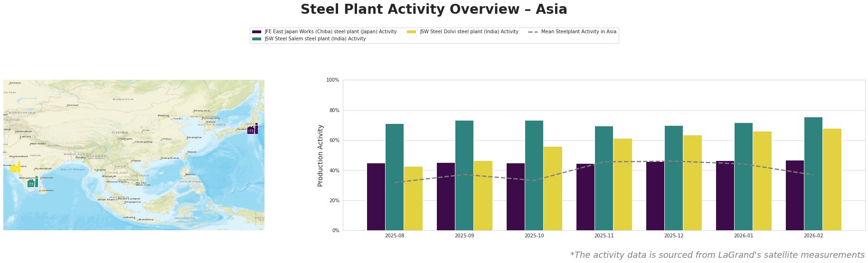Click the yellow factory icon near Mumbai
The height and width of the screenshot is (263, 868).
[15, 168]
